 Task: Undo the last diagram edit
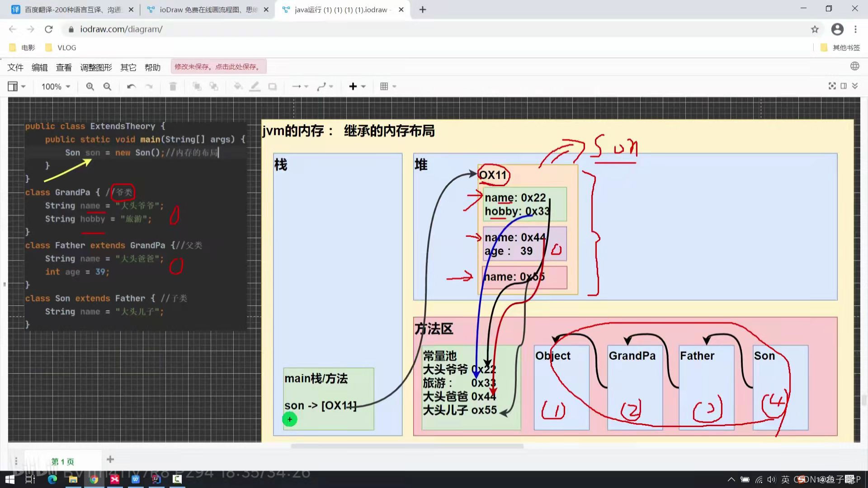(x=131, y=86)
